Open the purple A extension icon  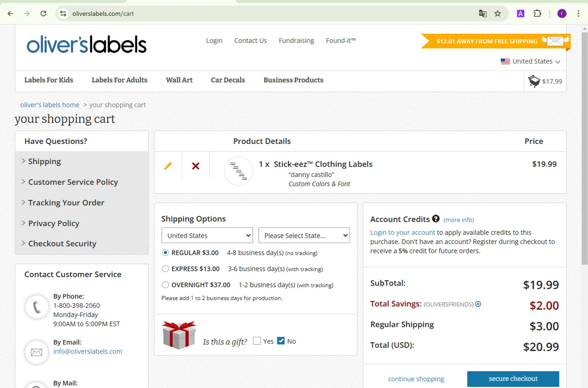pos(520,14)
